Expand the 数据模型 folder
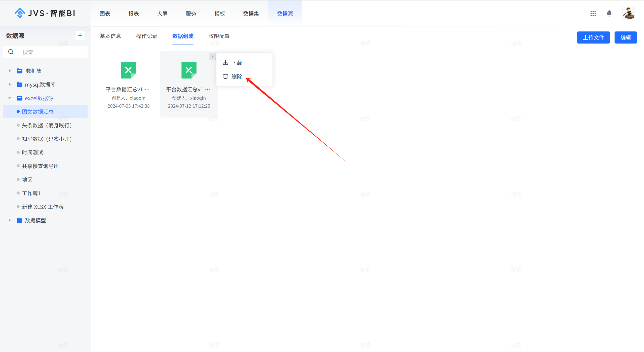 pyautogui.click(x=10, y=220)
